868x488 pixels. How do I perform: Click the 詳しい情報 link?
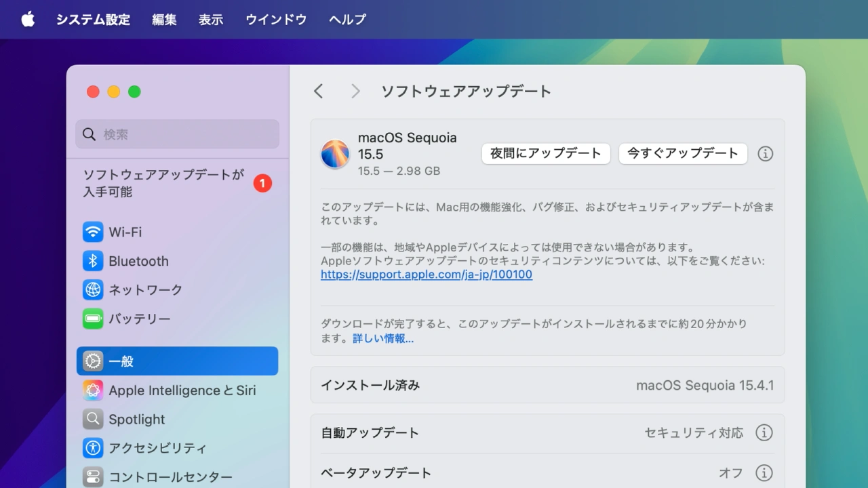383,338
